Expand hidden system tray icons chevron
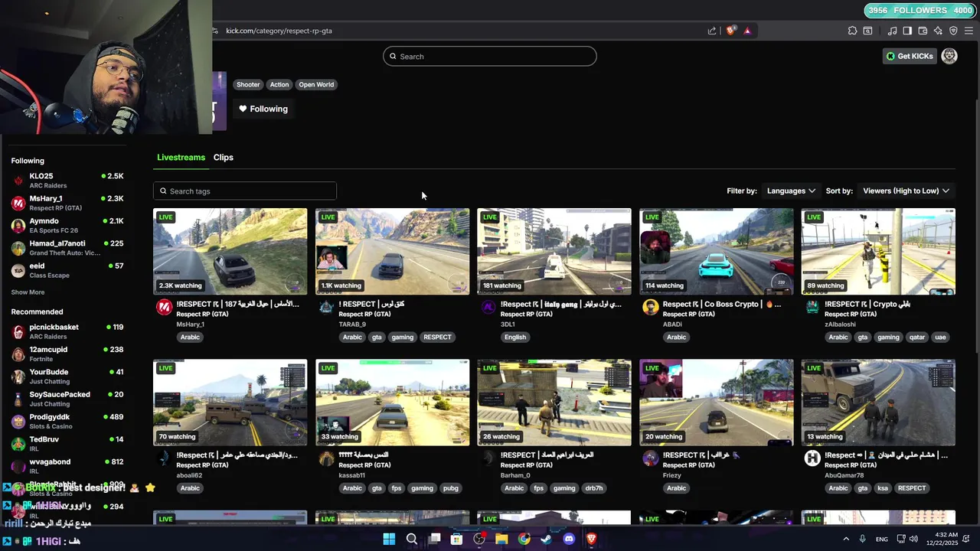 click(x=846, y=539)
